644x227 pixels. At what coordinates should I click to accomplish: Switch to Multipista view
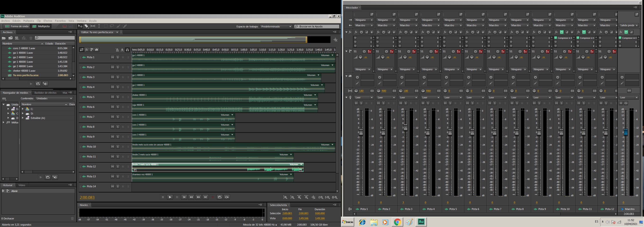[41, 26]
